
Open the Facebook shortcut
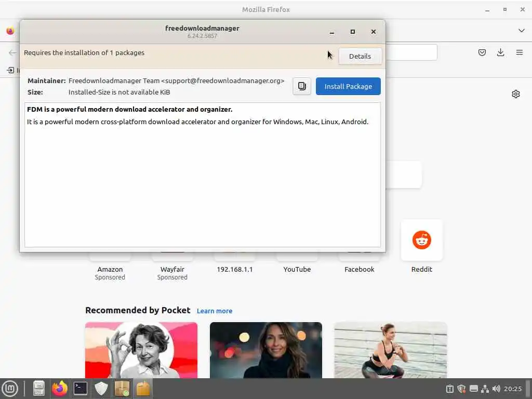click(360, 269)
